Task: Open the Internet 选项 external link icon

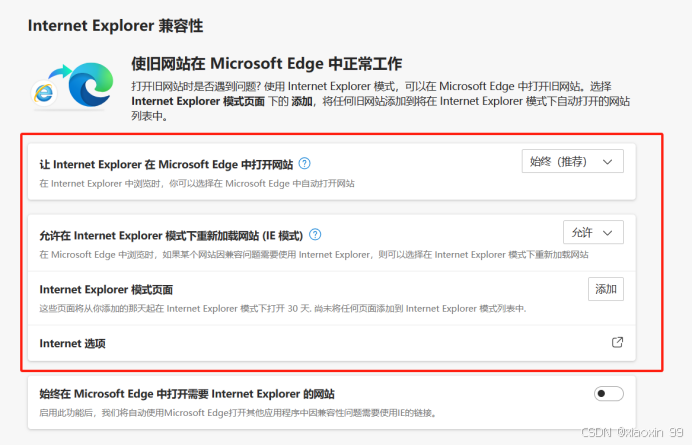Action: coord(617,342)
